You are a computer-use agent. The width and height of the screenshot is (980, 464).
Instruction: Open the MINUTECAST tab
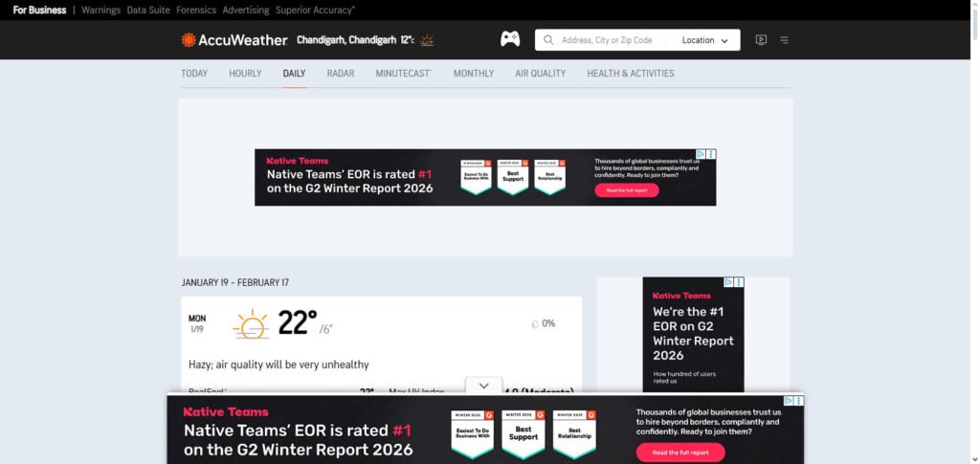[404, 74]
